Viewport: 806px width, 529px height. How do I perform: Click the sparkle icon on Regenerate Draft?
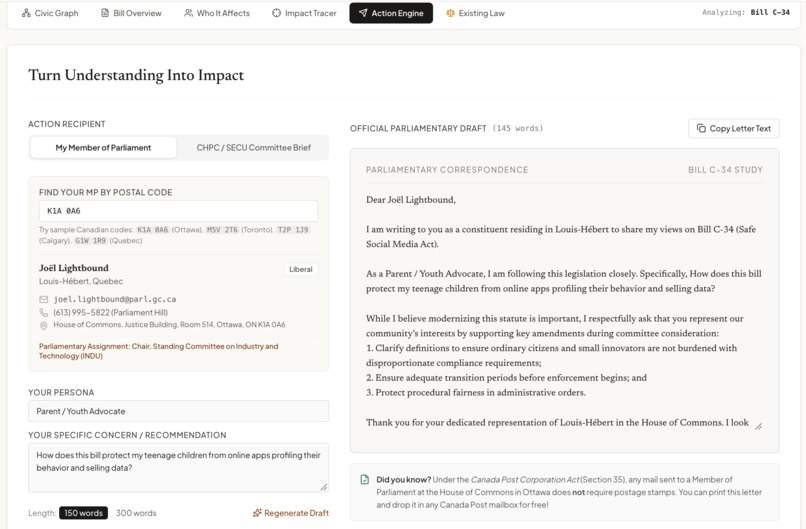click(257, 513)
